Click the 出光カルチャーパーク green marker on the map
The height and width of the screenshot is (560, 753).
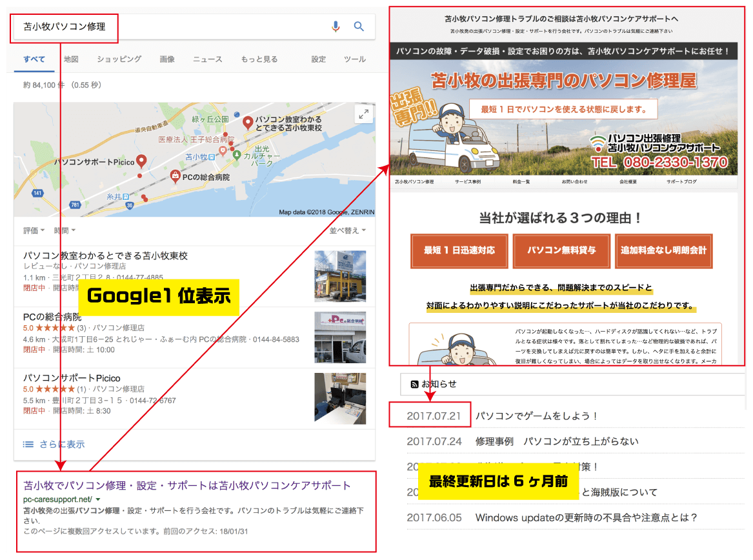point(237,155)
